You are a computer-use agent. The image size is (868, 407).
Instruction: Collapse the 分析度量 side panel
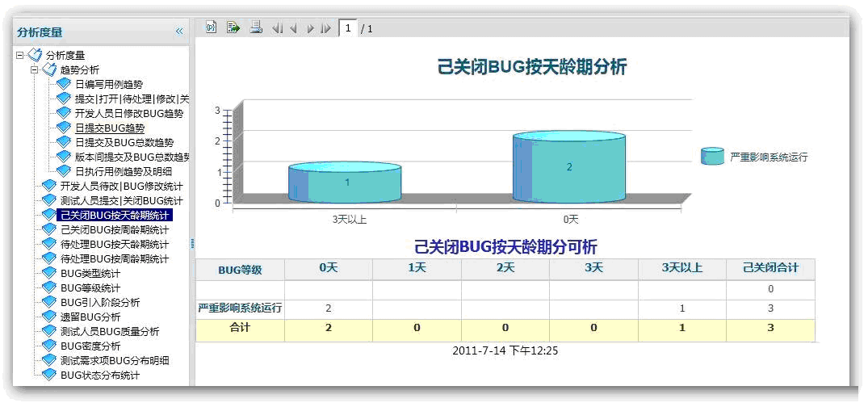coord(179,31)
